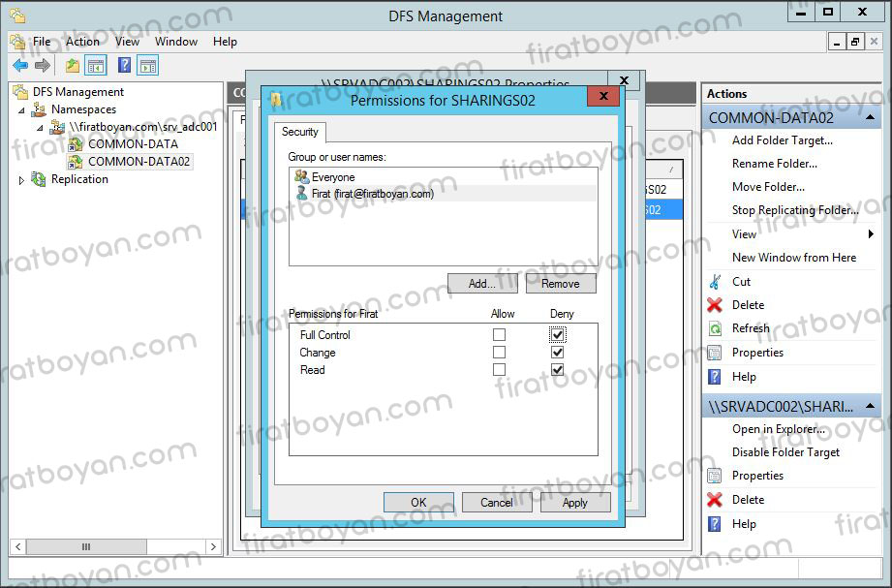This screenshot has width=892, height=588.
Task: Click New Window from Here action
Action: click(x=793, y=258)
